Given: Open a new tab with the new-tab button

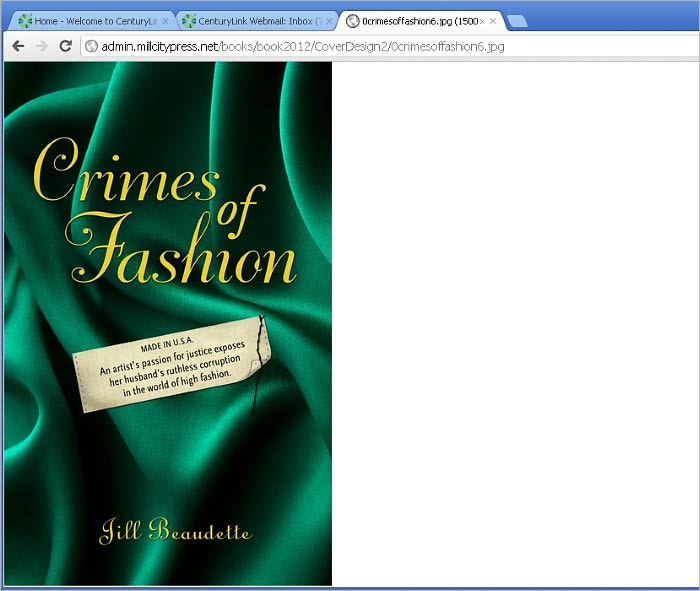Looking at the screenshot, I should click(x=517, y=21).
